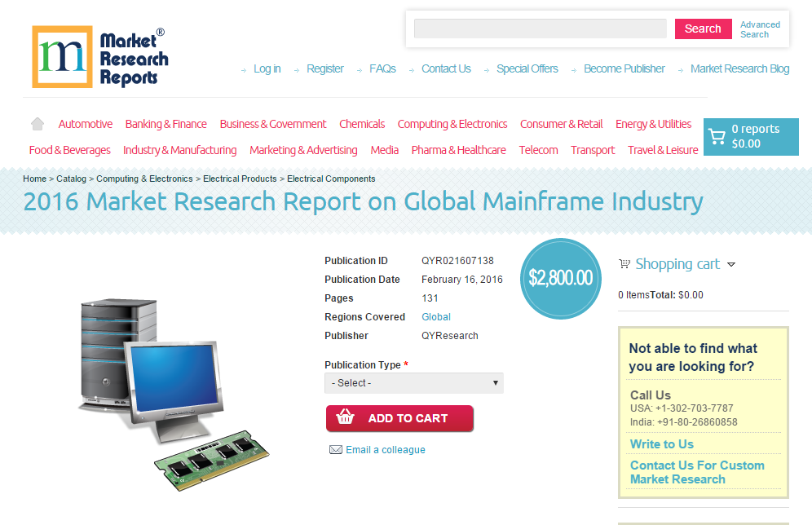Click the envelope icon next to Email a colleague
812x525 pixels.
click(336, 450)
